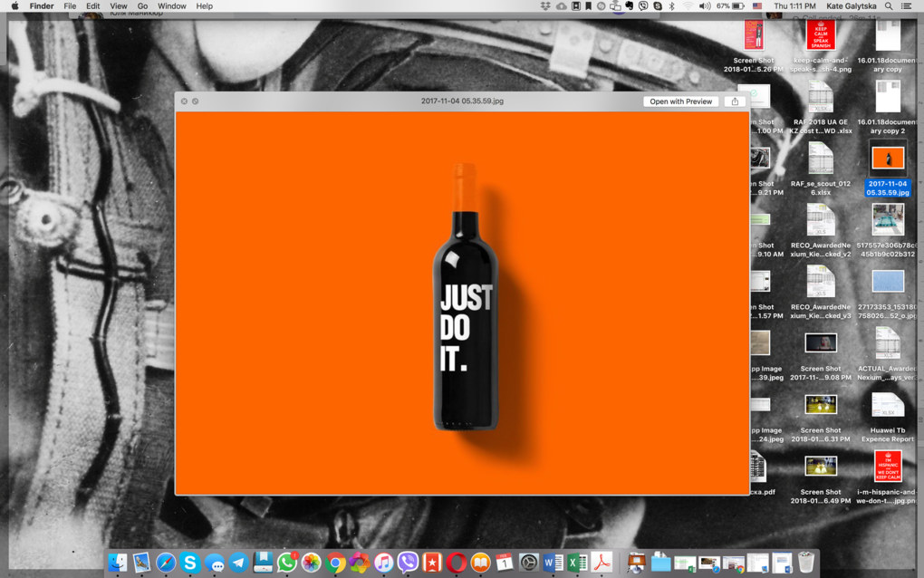Viewport: 924px width, 578px height.
Task: Open the Go menu
Action: point(142,6)
